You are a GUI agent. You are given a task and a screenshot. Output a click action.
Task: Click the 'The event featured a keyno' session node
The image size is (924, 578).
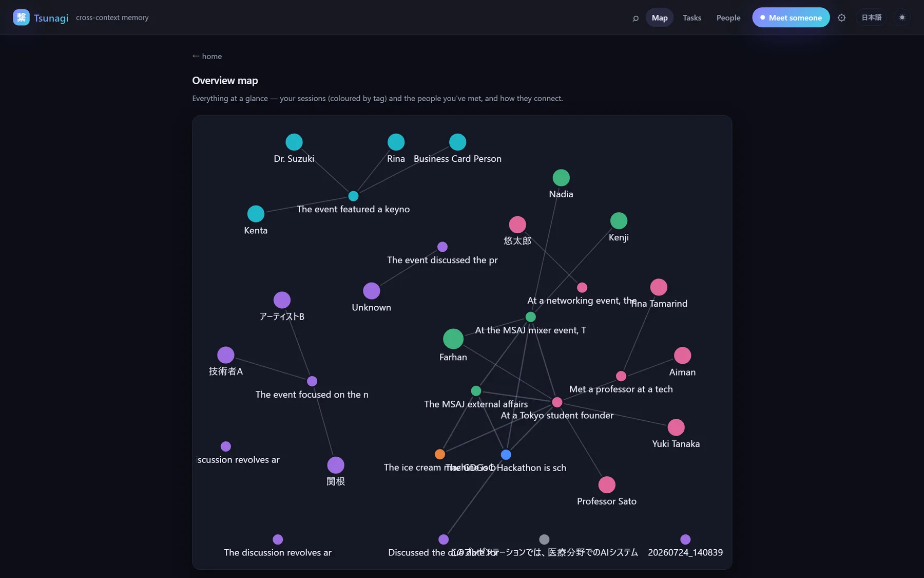[353, 196]
